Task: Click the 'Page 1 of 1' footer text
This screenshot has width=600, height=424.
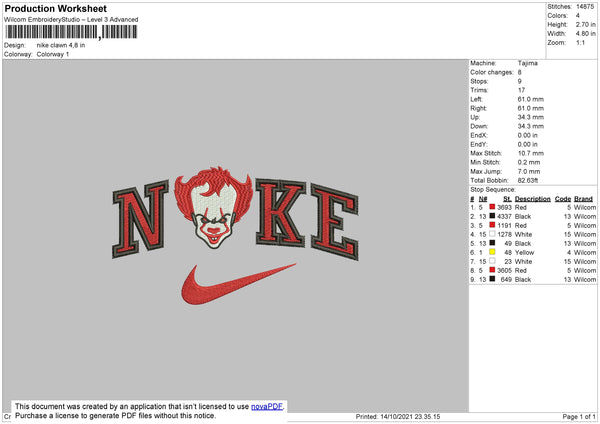Action: click(x=579, y=416)
